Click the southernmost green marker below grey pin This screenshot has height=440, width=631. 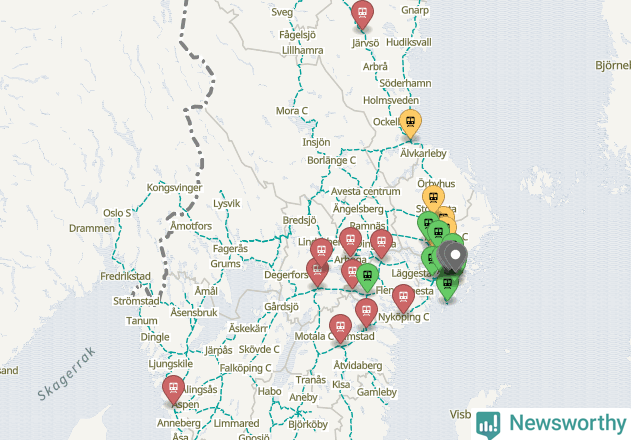tap(447, 286)
